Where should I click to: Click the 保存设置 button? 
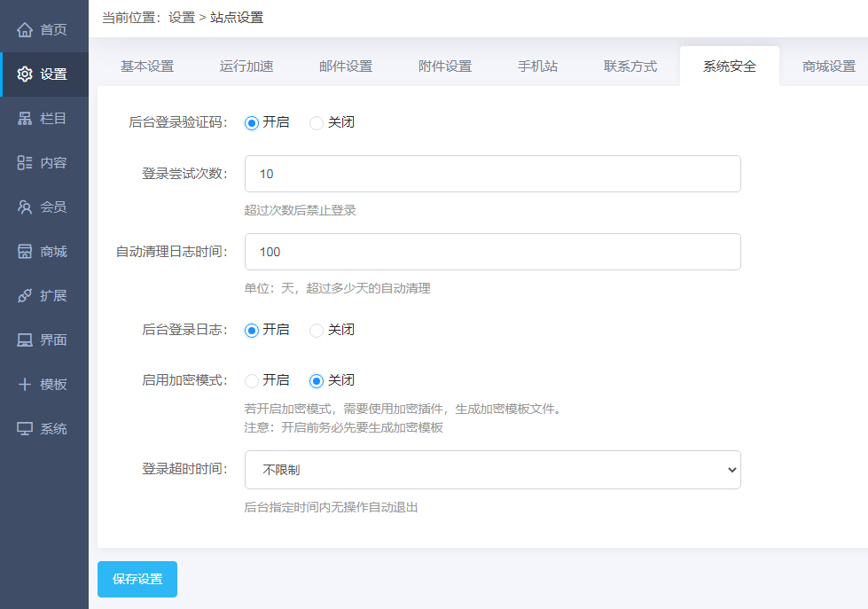(x=137, y=580)
